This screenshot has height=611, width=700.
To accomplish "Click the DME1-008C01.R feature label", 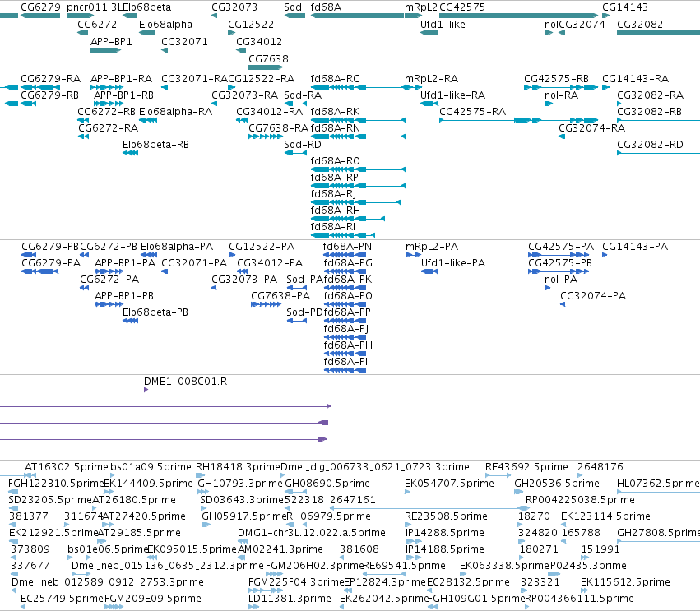I will click(185, 382).
